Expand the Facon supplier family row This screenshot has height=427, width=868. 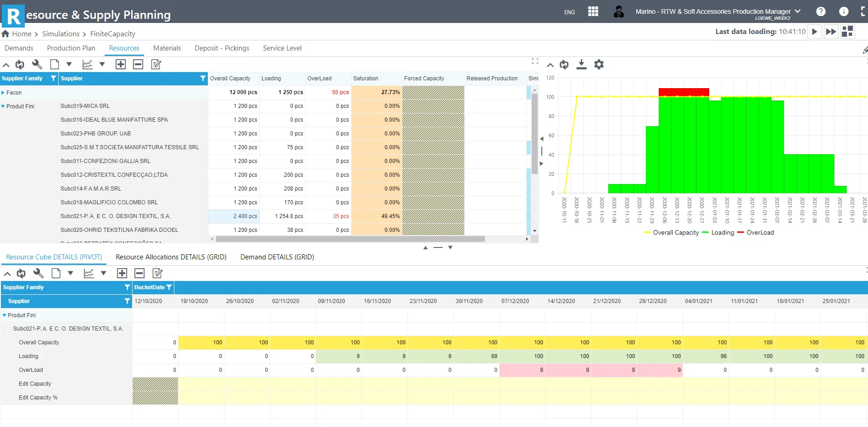(4, 92)
